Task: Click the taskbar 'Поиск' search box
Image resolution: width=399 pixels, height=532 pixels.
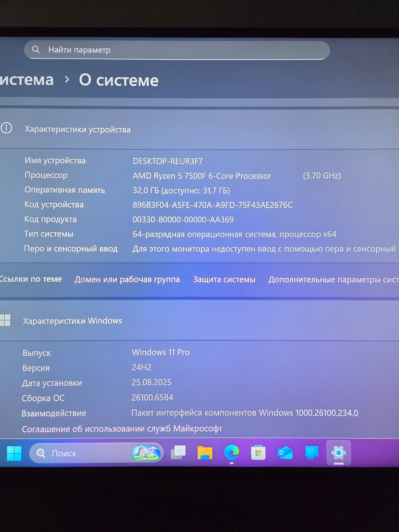Action: coord(96,453)
